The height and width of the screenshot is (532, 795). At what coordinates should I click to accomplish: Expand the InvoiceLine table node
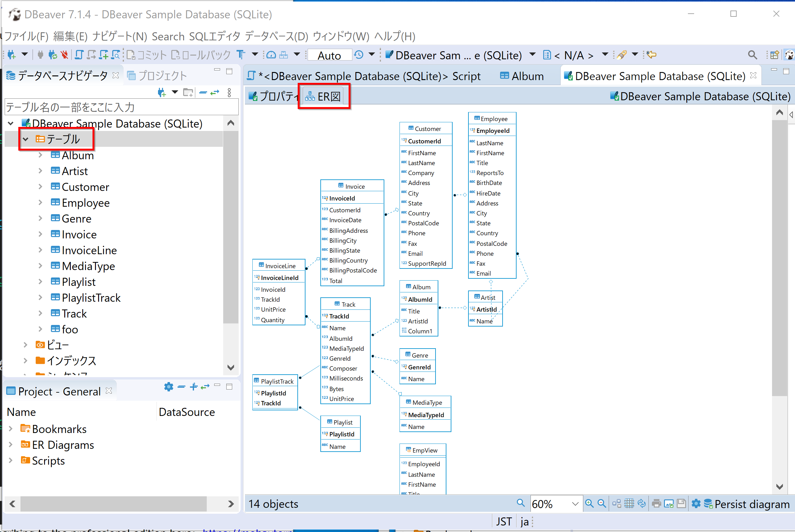coord(40,250)
